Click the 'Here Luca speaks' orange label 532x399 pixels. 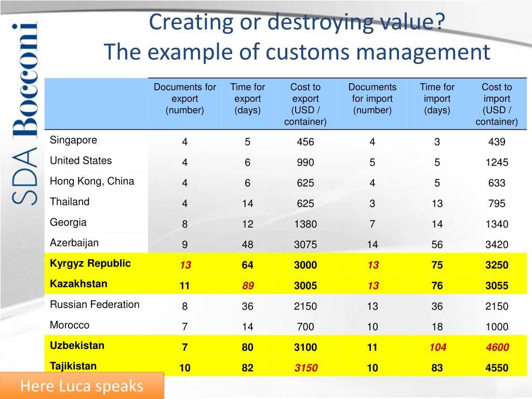click(x=82, y=386)
